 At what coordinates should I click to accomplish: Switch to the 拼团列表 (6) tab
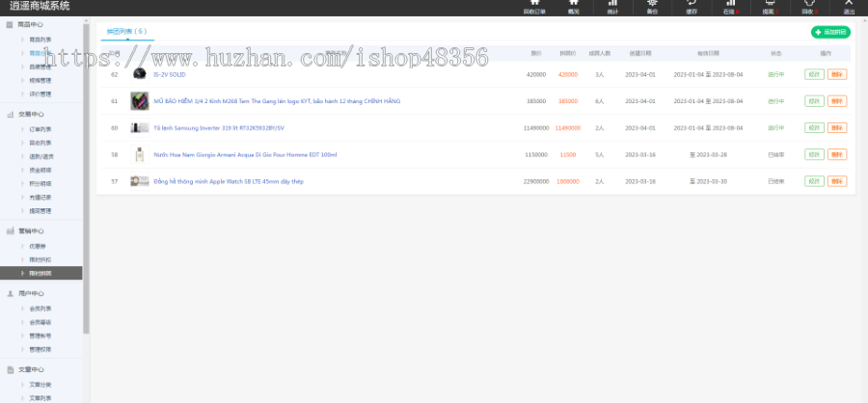(126, 32)
